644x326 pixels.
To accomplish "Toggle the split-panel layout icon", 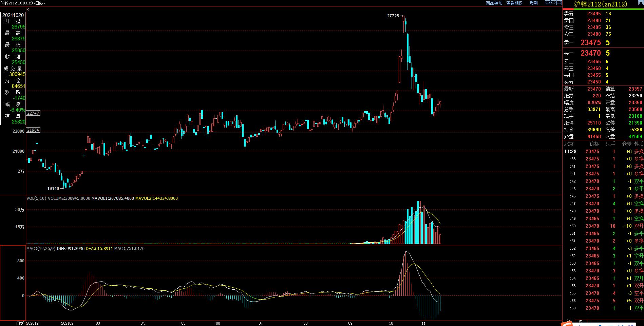I will click(559, 3).
